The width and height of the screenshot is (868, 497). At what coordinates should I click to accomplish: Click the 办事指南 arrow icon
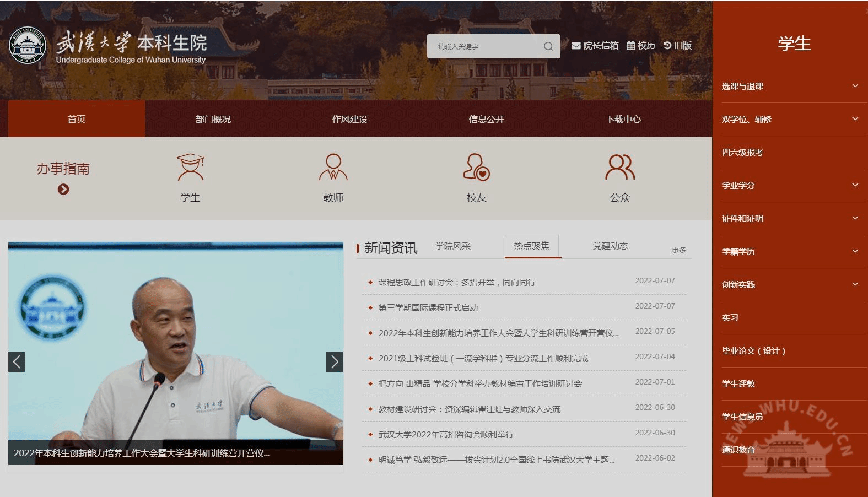point(63,190)
